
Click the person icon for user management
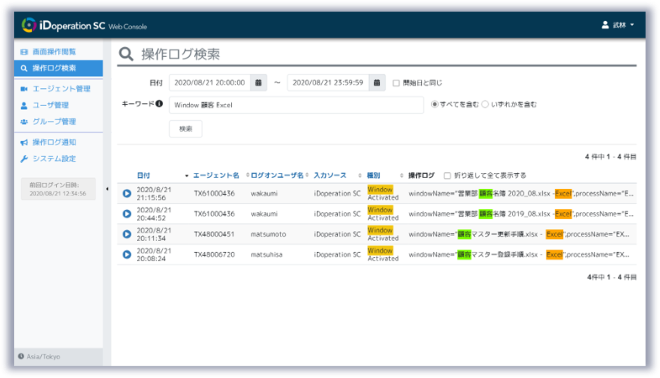tap(24, 105)
